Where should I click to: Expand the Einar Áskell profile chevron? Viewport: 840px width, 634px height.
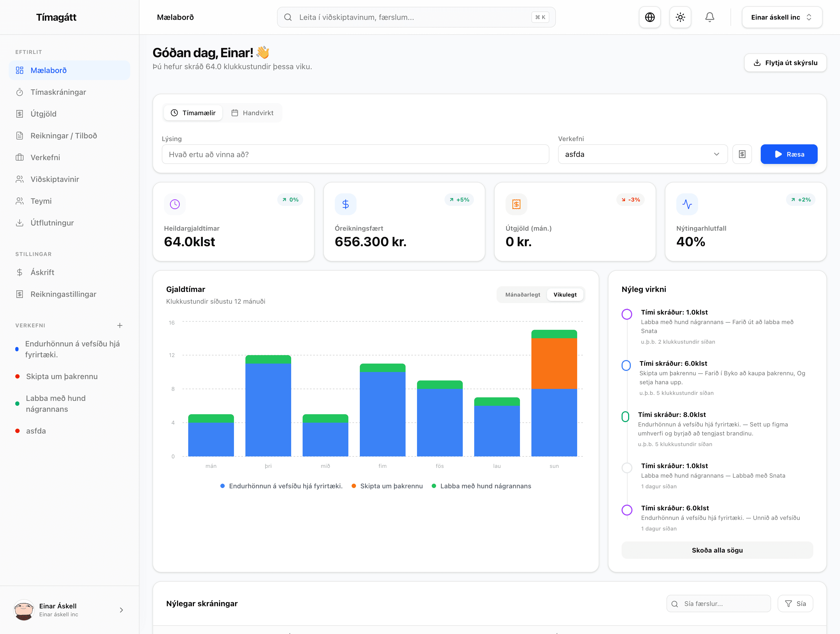coord(121,610)
